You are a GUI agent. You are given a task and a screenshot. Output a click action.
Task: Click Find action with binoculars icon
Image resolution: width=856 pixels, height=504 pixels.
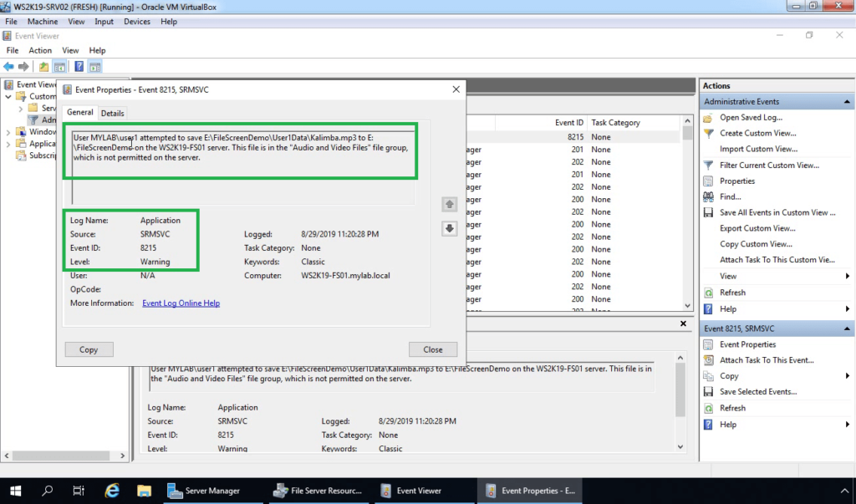click(x=730, y=196)
